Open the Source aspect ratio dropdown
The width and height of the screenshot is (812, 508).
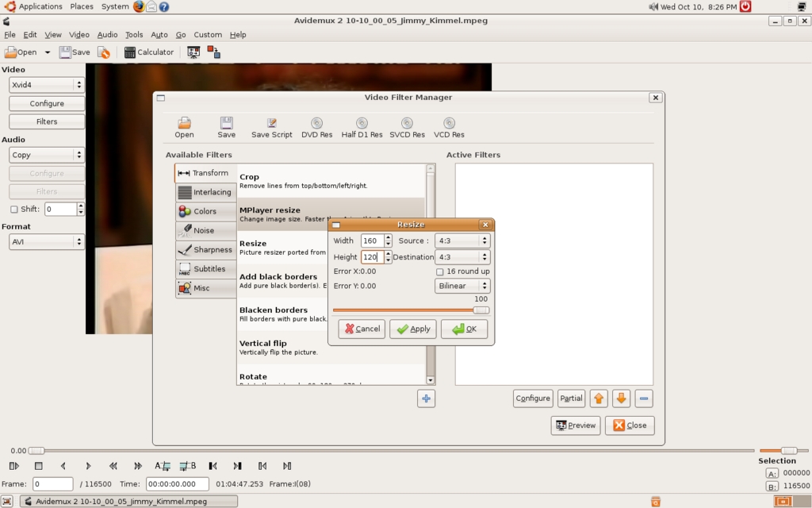click(462, 241)
